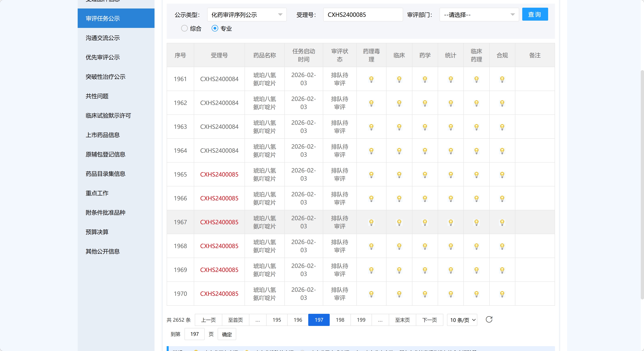Click 临床 bulb icon in row 1963
Screen dimensions: 644x351
[399, 127]
